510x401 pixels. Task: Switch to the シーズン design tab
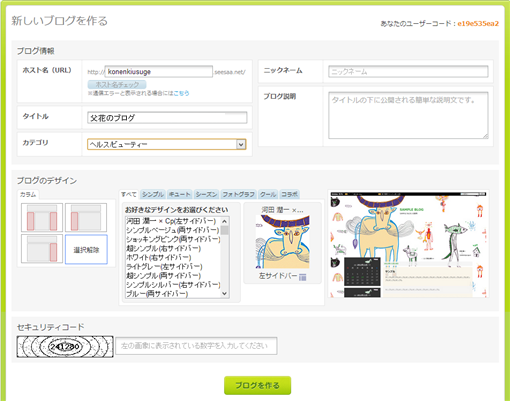[206, 194]
